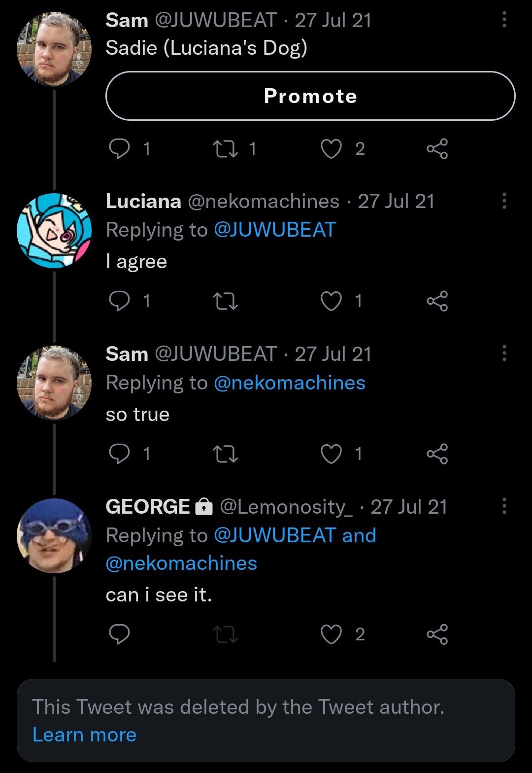Reply to Luciana's 'I agree' tweet
Screen dimensions: 532x773
pyautogui.click(x=119, y=301)
